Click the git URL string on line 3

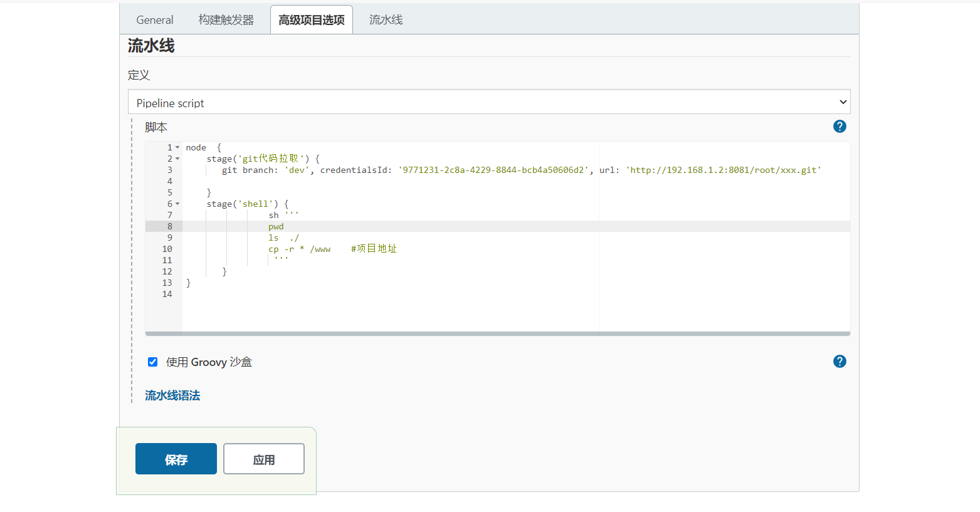724,170
